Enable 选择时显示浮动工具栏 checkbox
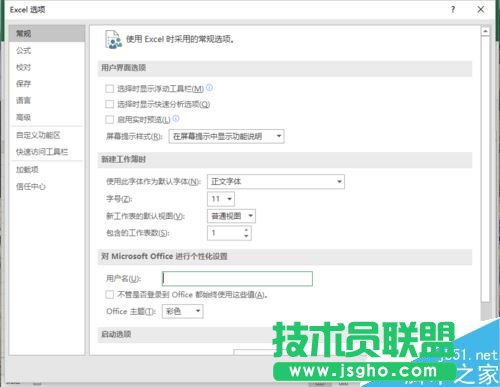Image resolution: width=500 pixels, height=387 pixels. [109, 89]
